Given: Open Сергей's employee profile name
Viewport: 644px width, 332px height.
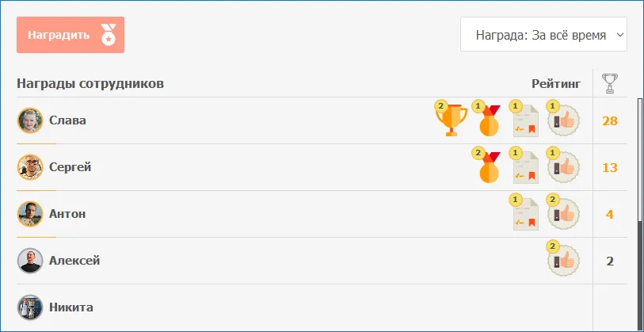Looking at the screenshot, I should tap(70, 167).
